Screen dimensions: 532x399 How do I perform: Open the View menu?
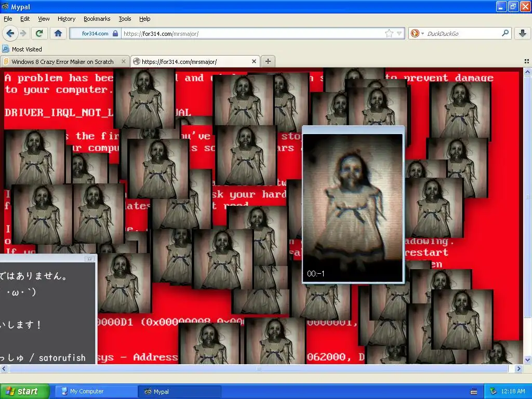pyautogui.click(x=44, y=19)
